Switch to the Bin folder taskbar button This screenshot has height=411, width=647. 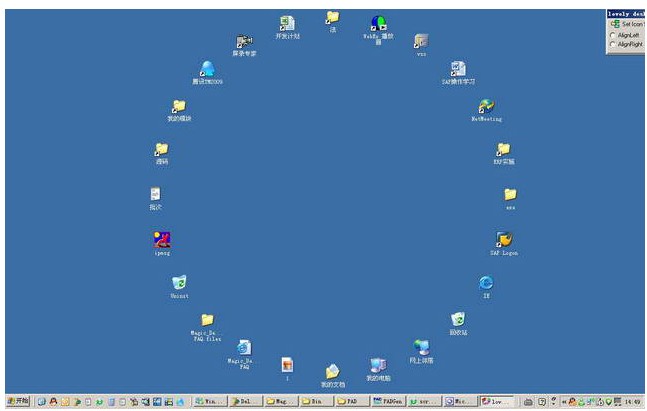point(317,401)
